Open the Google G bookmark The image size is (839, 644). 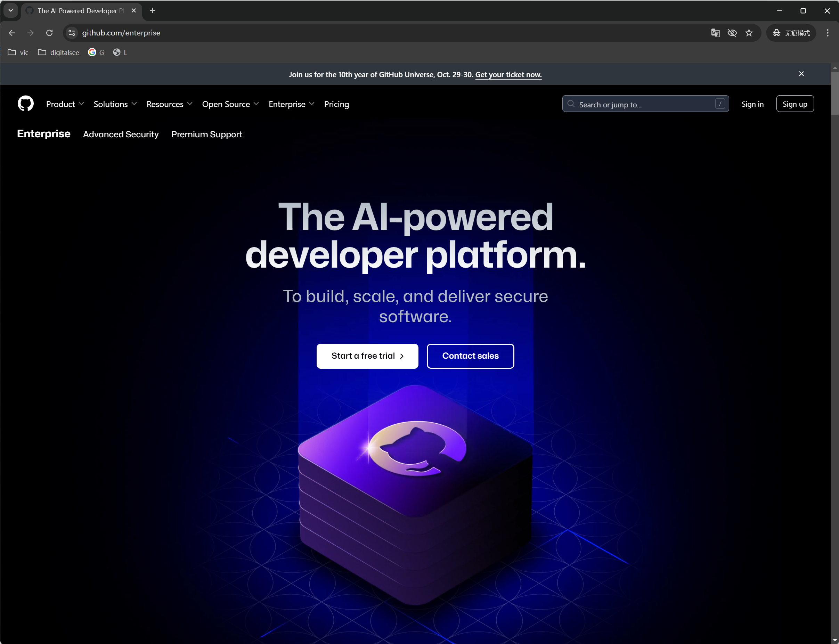click(96, 52)
